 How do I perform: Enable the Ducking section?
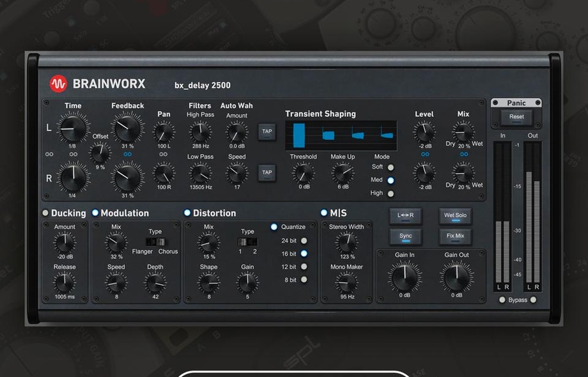(x=45, y=213)
